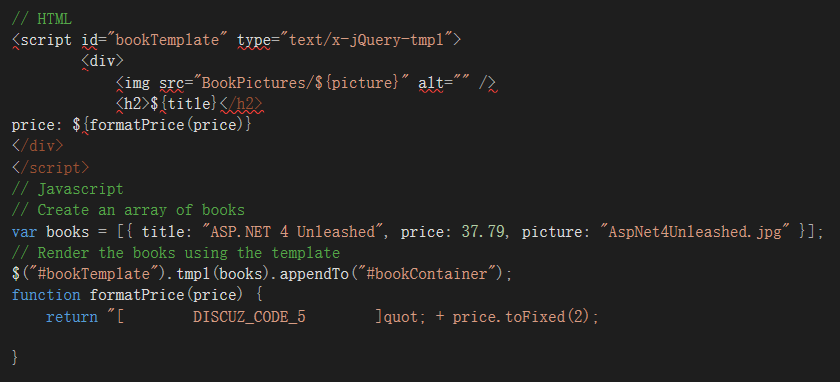Click the AspNet4Unleashed.jpg string
This screenshot has width=840, height=382.
pyautogui.click(x=700, y=231)
